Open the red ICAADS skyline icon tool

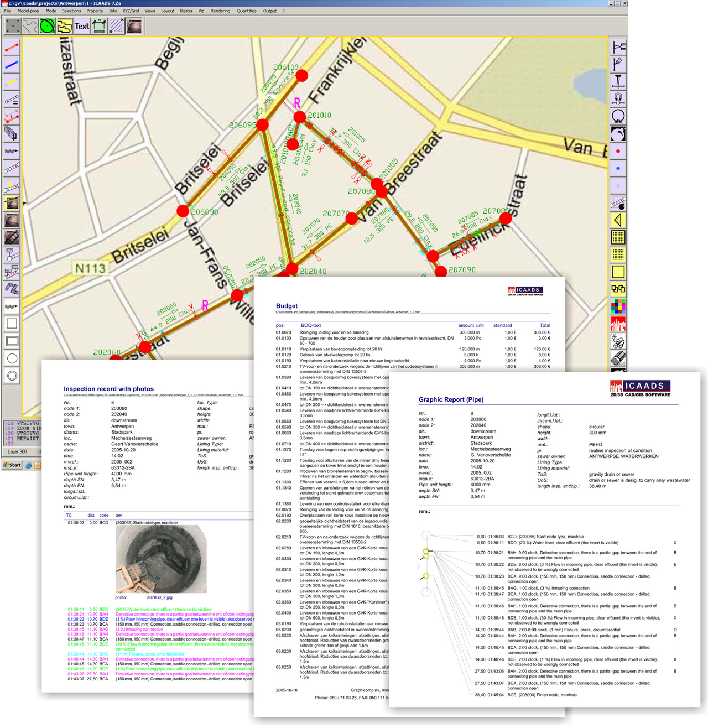(x=618, y=324)
